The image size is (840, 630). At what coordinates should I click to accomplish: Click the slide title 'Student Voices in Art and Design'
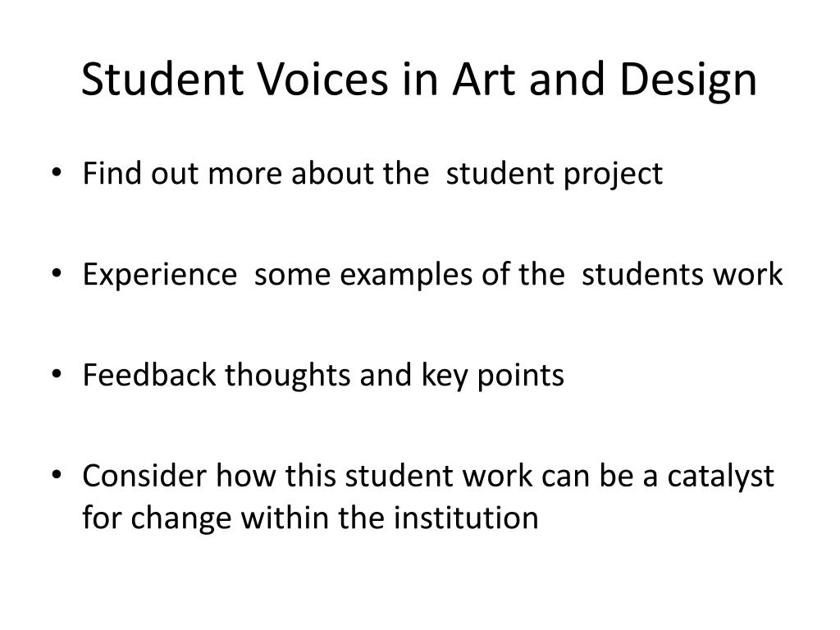(419, 80)
